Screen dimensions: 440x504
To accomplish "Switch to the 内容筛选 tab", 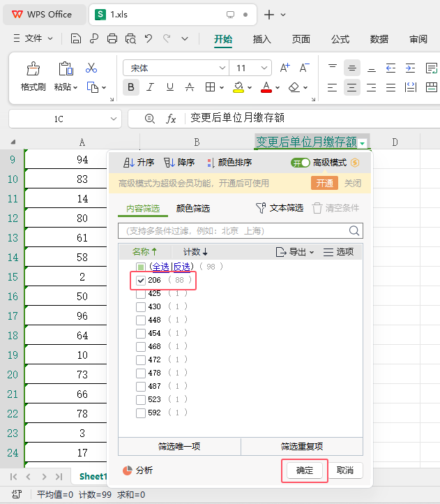I will click(143, 209).
